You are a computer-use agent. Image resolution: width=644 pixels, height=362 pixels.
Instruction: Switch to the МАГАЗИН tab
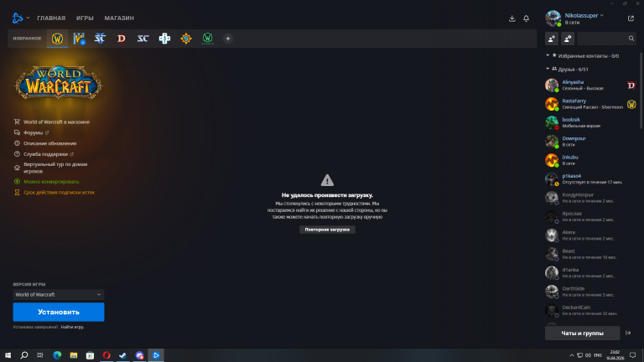click(119, 18)
